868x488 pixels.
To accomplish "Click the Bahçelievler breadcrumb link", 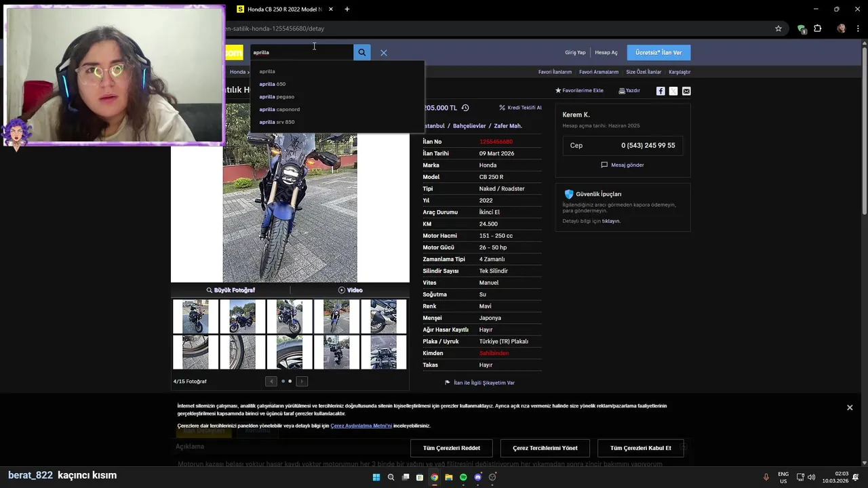I will (x=469, y=126).
